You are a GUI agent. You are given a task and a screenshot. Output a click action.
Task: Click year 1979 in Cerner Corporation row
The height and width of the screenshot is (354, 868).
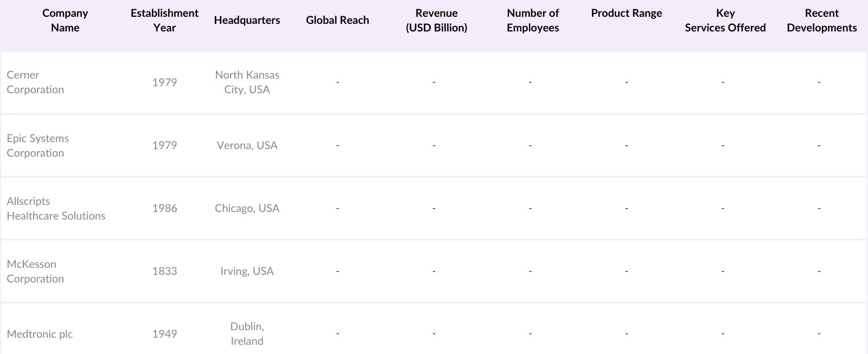coord(164,82)
